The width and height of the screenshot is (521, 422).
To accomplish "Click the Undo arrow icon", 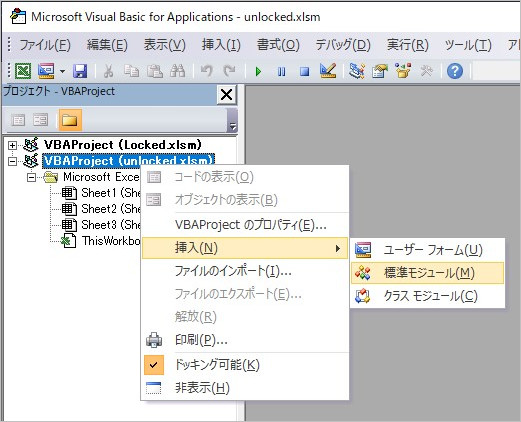I will pyautogui.click(x=207, y=71).
